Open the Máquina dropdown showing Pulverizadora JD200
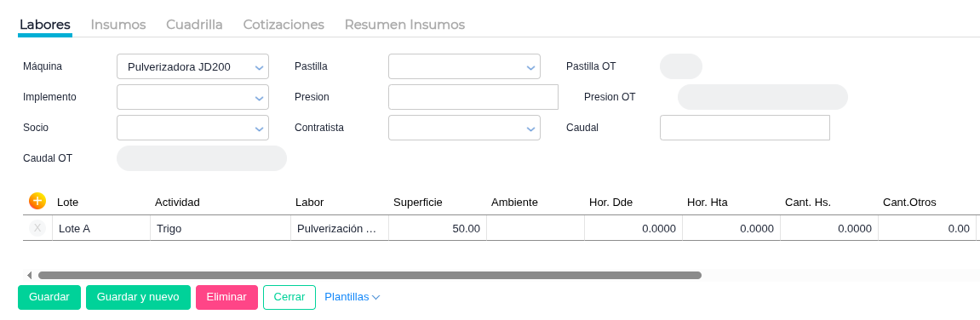The height and width of the screenshot is (320, 980). pos(192,66)
